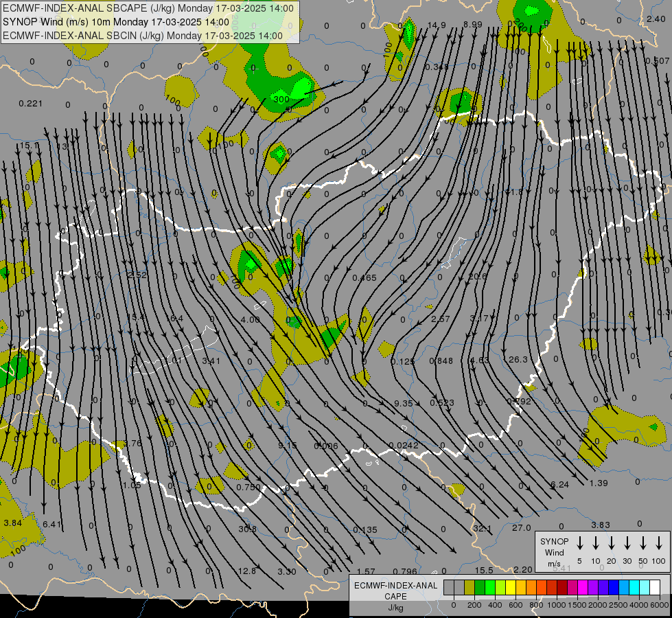Click the 0.507 value on the map
Screen dimensions: 672x618
pos(658,61)
